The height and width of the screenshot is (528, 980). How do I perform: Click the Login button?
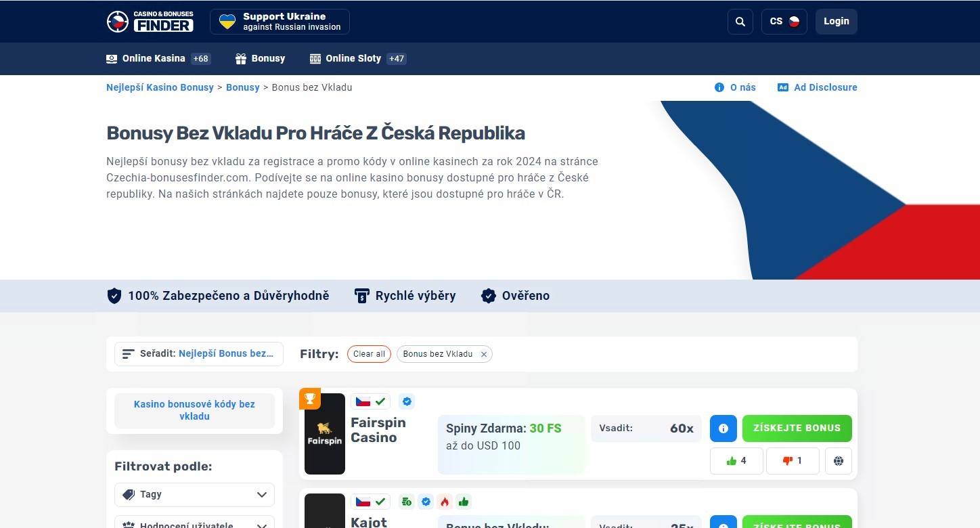[837, 22]
